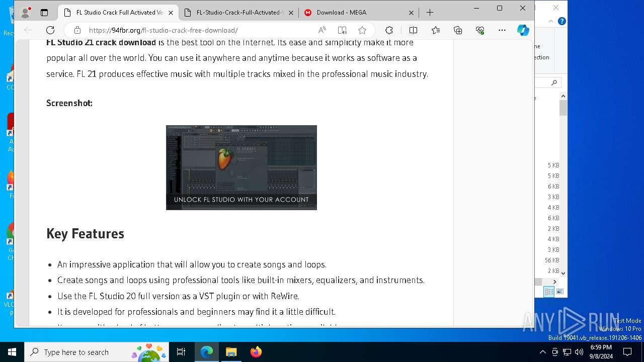Open Immersive Reader icon
This screenshot has width=644, height=362.
click(342, 30)
